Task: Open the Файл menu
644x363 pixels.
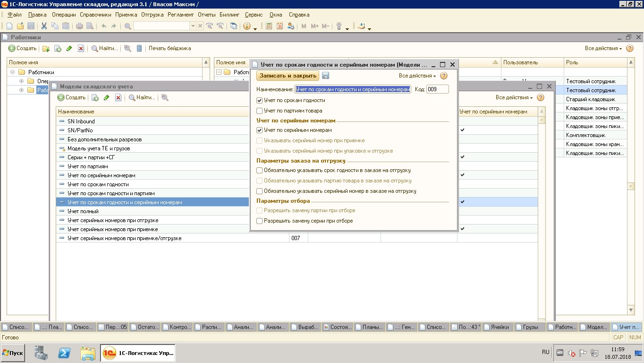Action: pyautogui.click(x=15, y=15)
